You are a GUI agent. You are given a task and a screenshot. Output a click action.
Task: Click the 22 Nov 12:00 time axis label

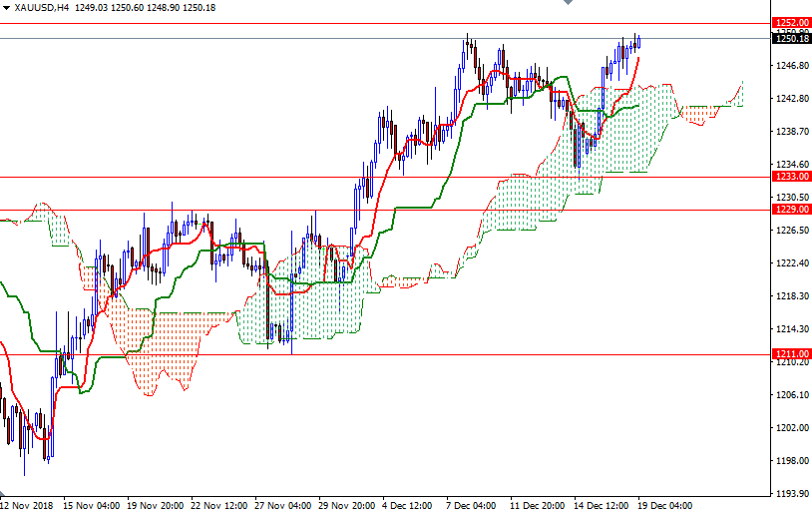(x=218, y=505)
